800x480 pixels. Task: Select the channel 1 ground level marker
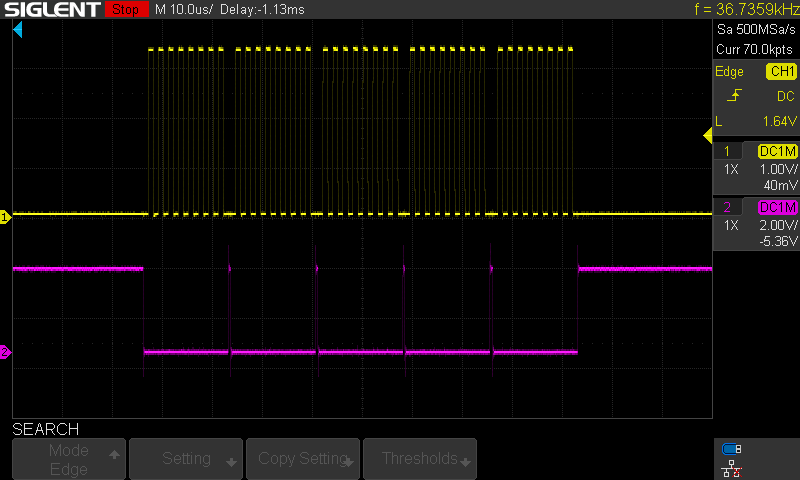pos(5,217)
